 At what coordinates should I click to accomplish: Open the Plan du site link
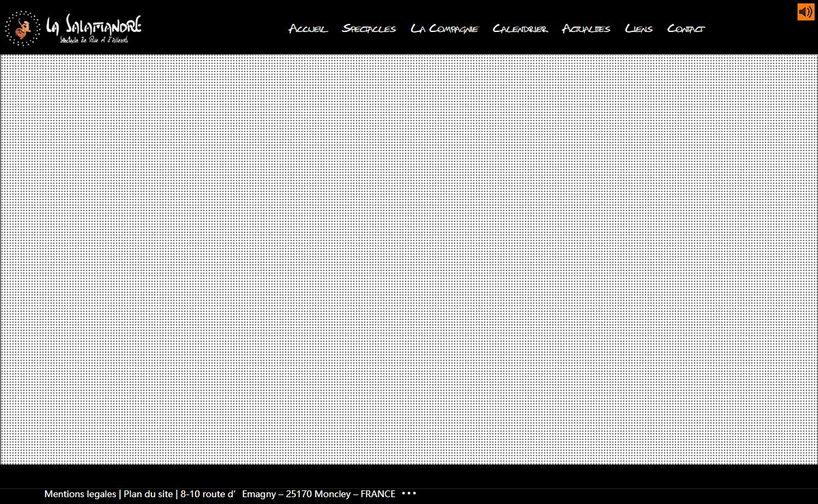click(x=149, y=494)
